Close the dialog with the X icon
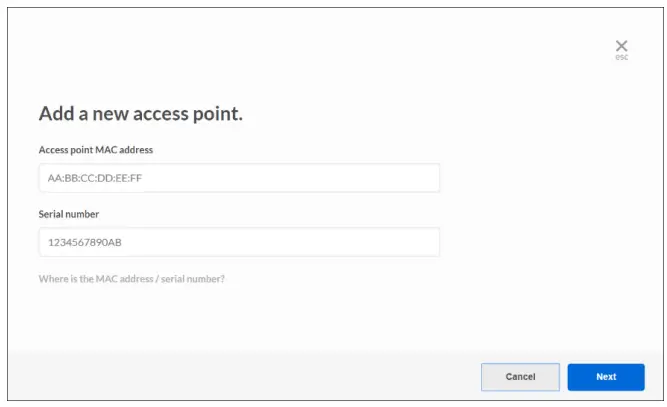The height and width of the screenshot is (407, 667). 621,45
